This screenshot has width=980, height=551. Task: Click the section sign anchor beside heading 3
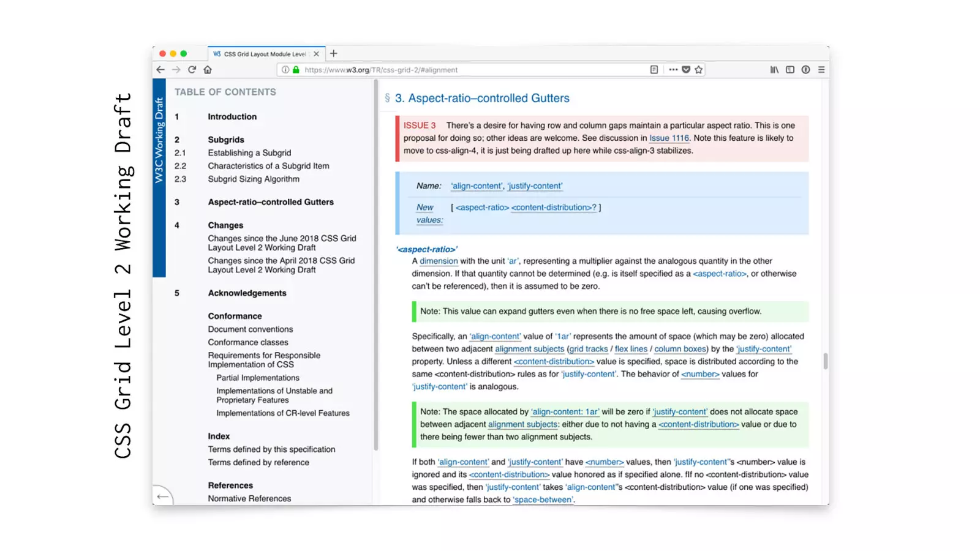[x=387, y=98]
